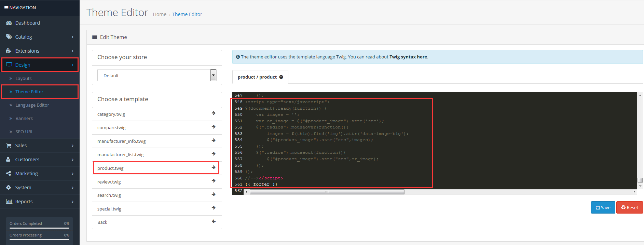Click the Sales cart icon
Viewport: 644px width, 245px height.
pos(9,146)
